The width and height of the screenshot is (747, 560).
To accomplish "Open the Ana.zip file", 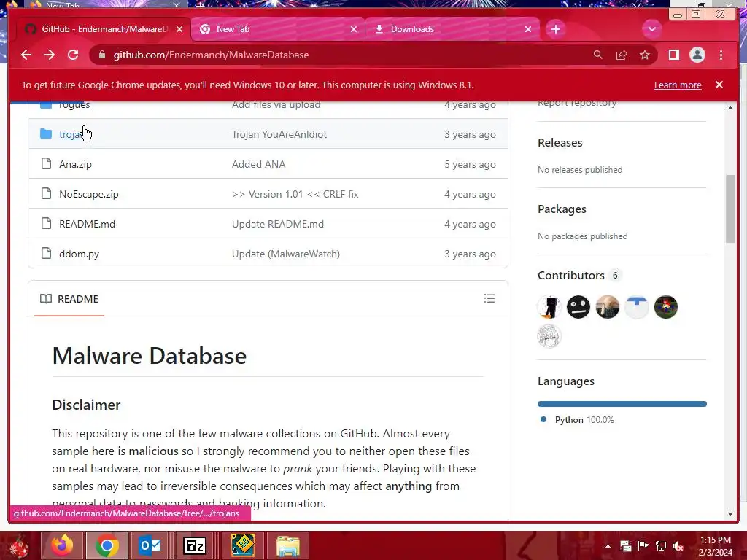I will [x=75, y=164].
